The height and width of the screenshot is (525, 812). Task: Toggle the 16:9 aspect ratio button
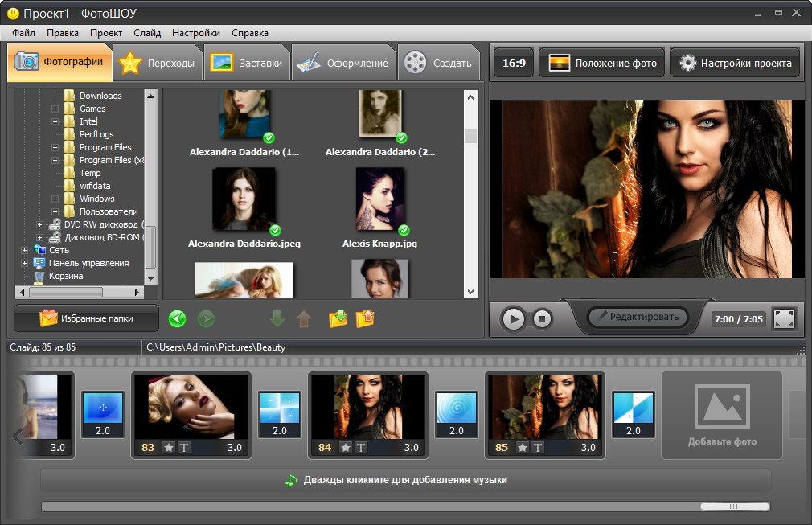tap(514, 64)
